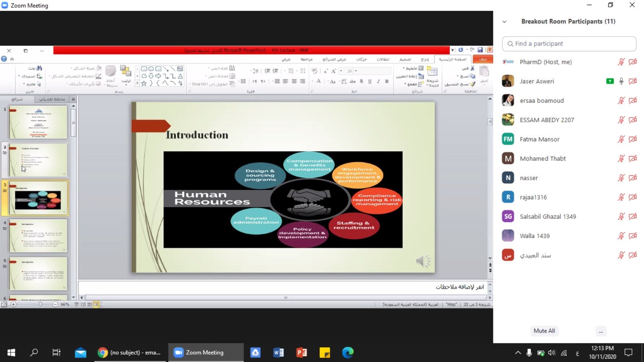The height and width of the screenshot is (362, 644).
Task: Open the Mail app in taskbar
Action: 80,353
